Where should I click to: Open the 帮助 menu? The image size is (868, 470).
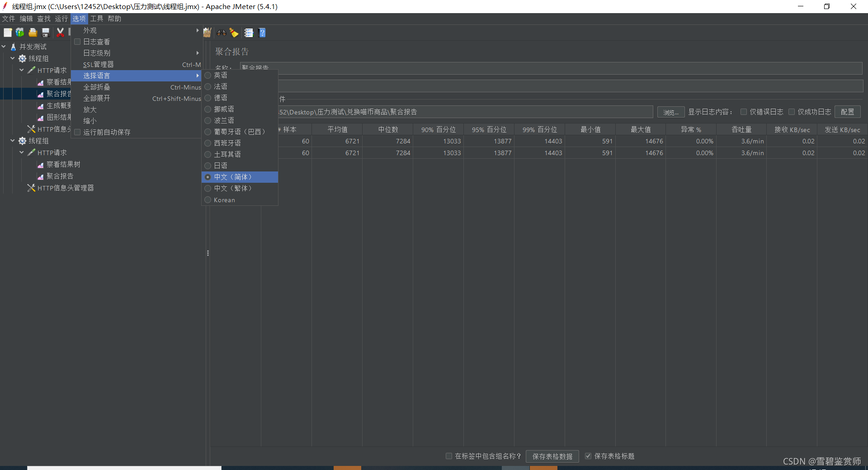click(114, 19)
